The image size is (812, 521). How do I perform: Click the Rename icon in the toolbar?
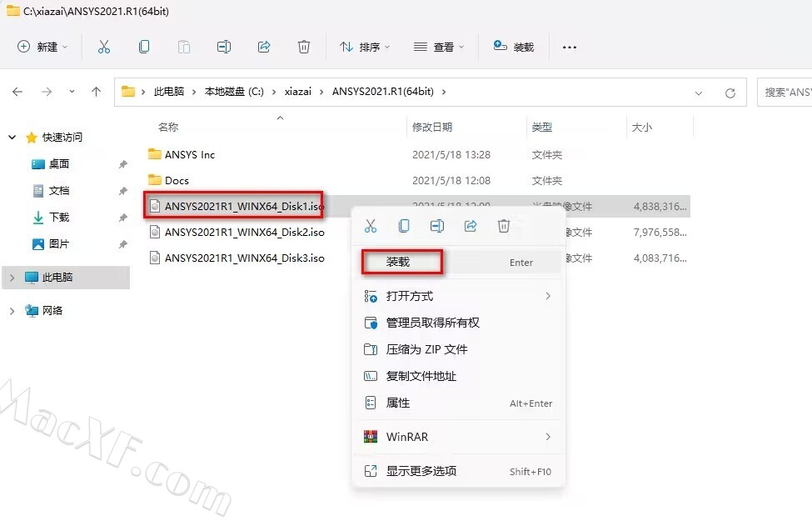click(224, 48)
